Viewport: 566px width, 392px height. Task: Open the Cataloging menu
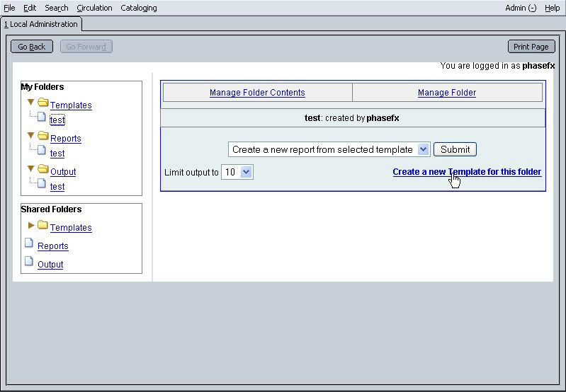139,8
